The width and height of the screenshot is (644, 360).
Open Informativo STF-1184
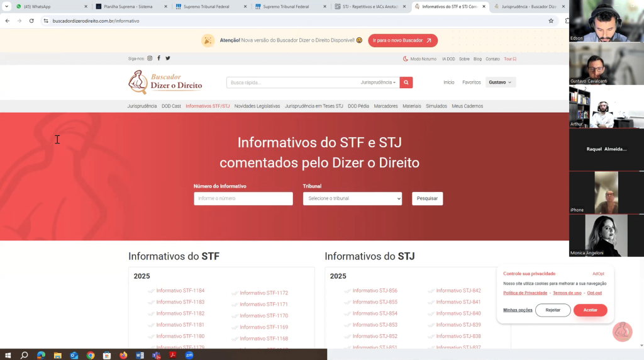[x=180, y=291]
